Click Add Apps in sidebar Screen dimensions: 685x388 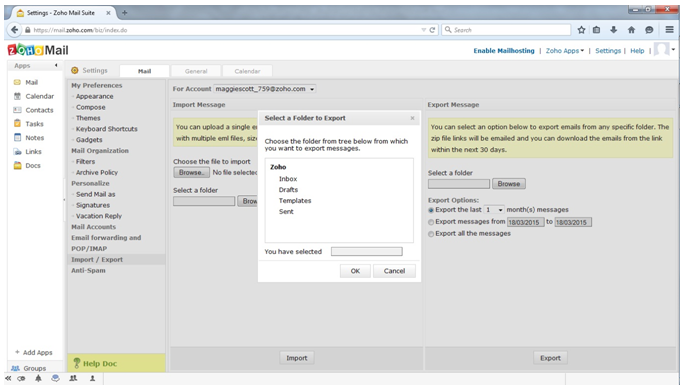coord(34,352)
